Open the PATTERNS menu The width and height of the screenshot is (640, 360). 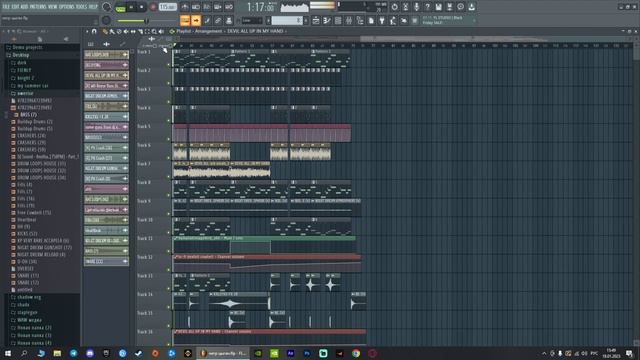38,7
